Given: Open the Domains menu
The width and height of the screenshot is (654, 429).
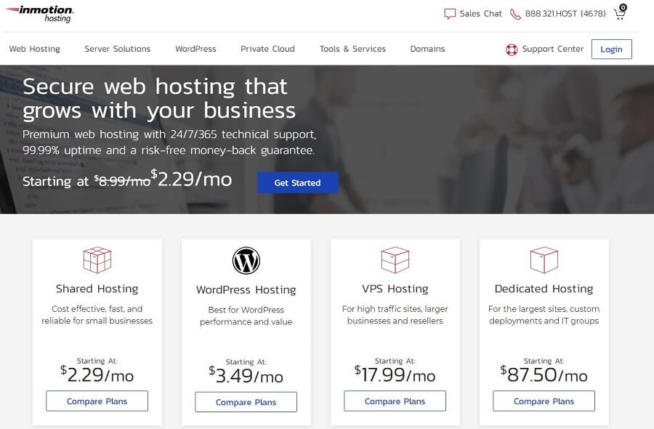Looking at the screenshot, I should point(428,49).
